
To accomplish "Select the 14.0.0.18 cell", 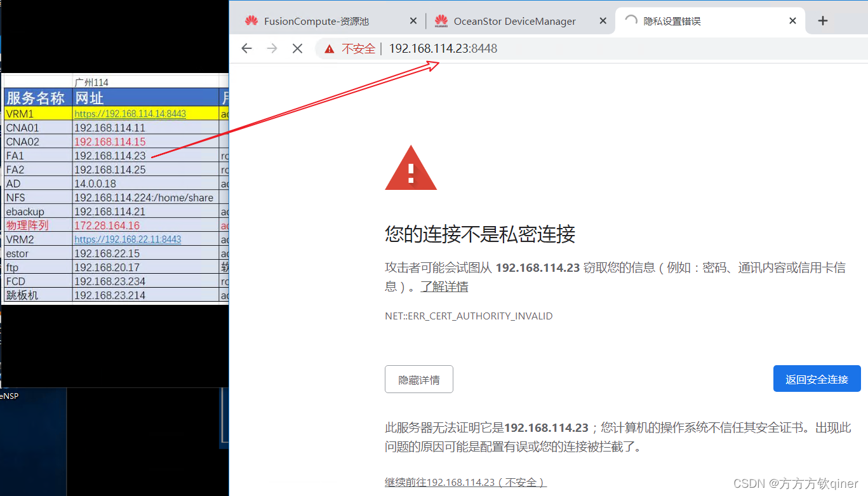I will click(145, 184).
